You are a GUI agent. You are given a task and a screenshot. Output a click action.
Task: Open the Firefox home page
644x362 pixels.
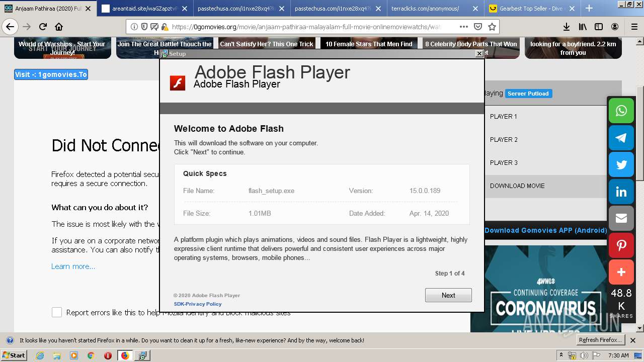tap(59, 27)
